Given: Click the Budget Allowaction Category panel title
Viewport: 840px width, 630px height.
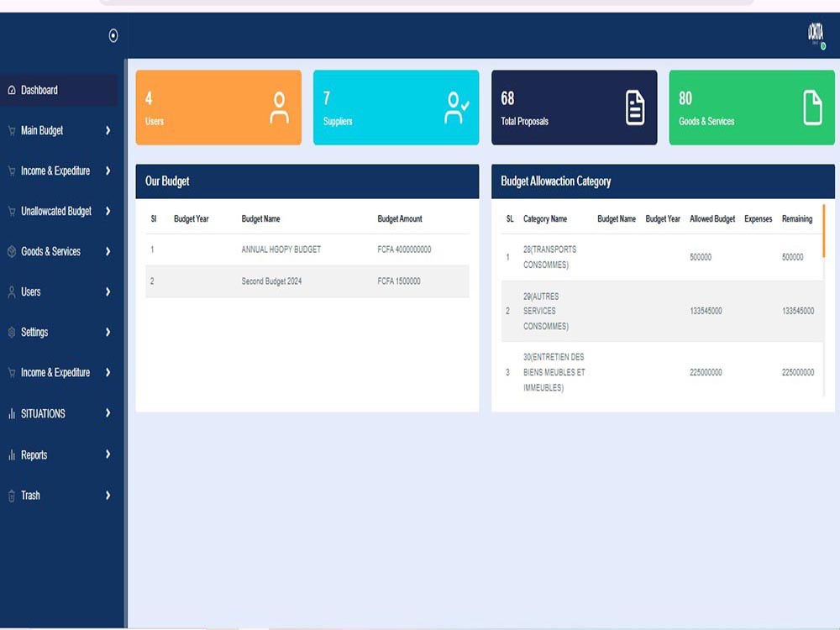Looking at the screenshot, I should 555,181.
